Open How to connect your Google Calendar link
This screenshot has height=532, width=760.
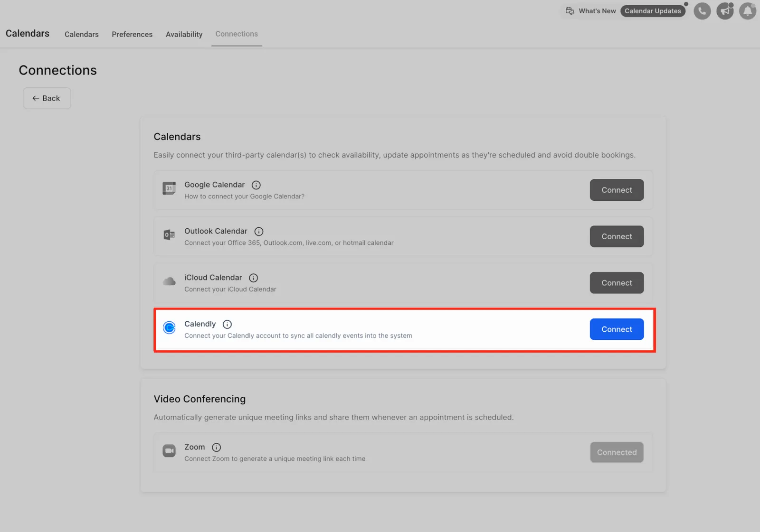[244, 196]
